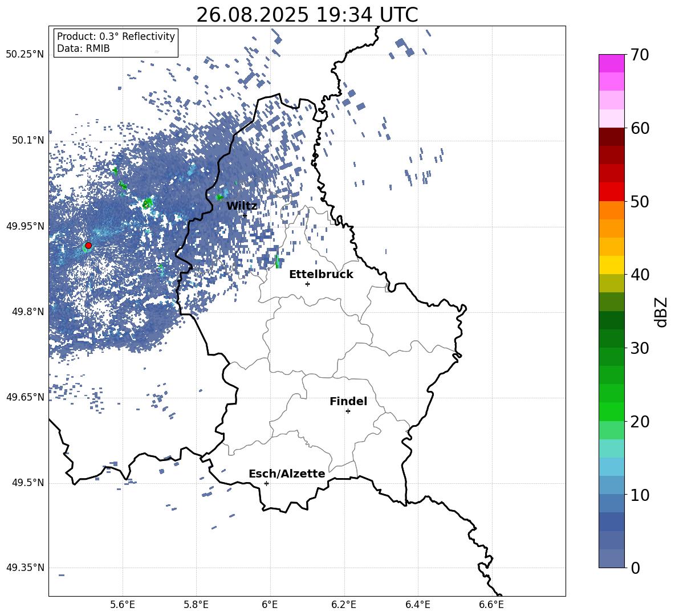Click the 50 value on colorbar
Image resolution: width=675 pixels, height=616 pixels.
(x=640, y=202)
